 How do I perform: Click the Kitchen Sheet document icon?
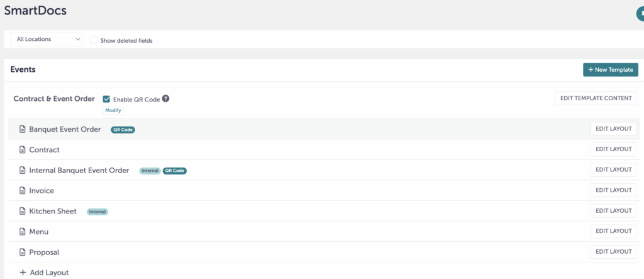[23, 211]
